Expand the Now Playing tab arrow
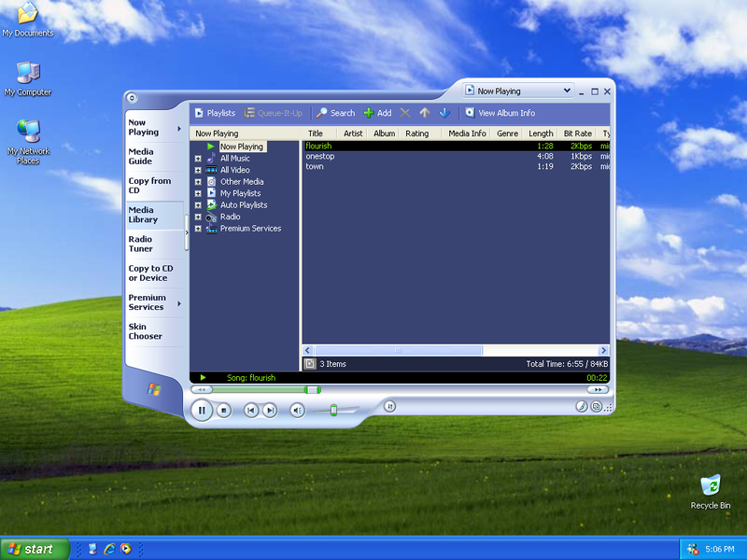The image size is (747, 560). coord(179,129)
